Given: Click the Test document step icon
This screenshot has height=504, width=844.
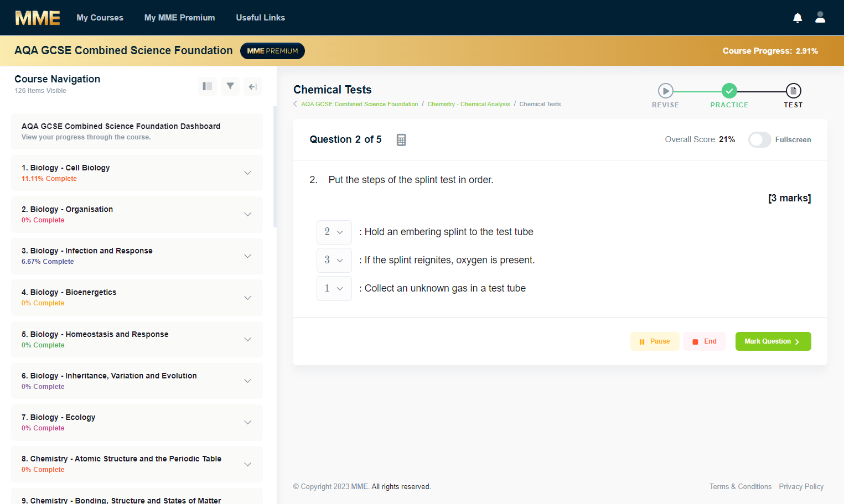Looking at the screenshot, I should [x=793, y=91].
